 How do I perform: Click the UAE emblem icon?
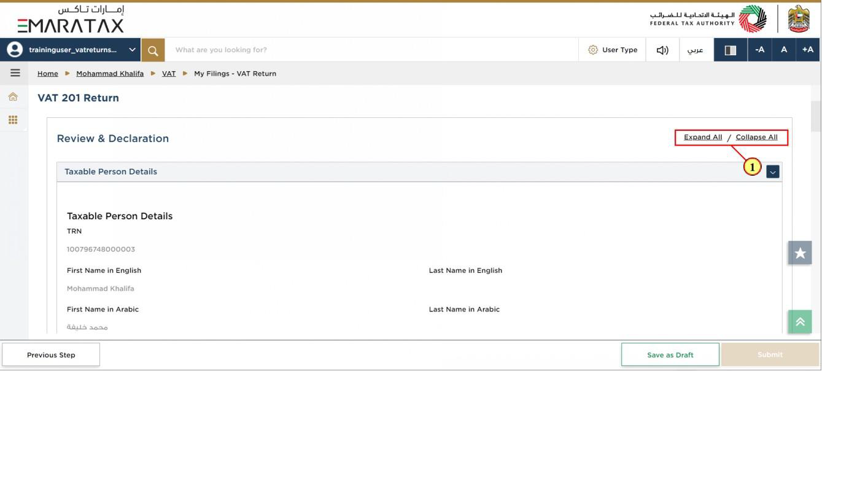[x=798, y=18]
